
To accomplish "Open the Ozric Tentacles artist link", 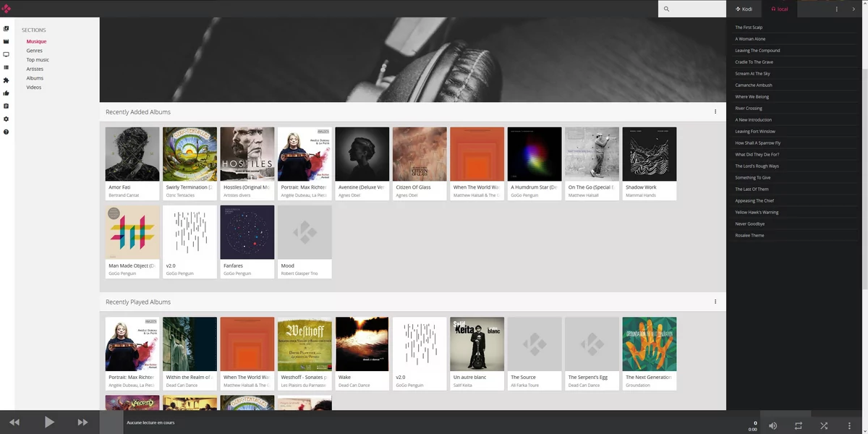I will [180, 195].
